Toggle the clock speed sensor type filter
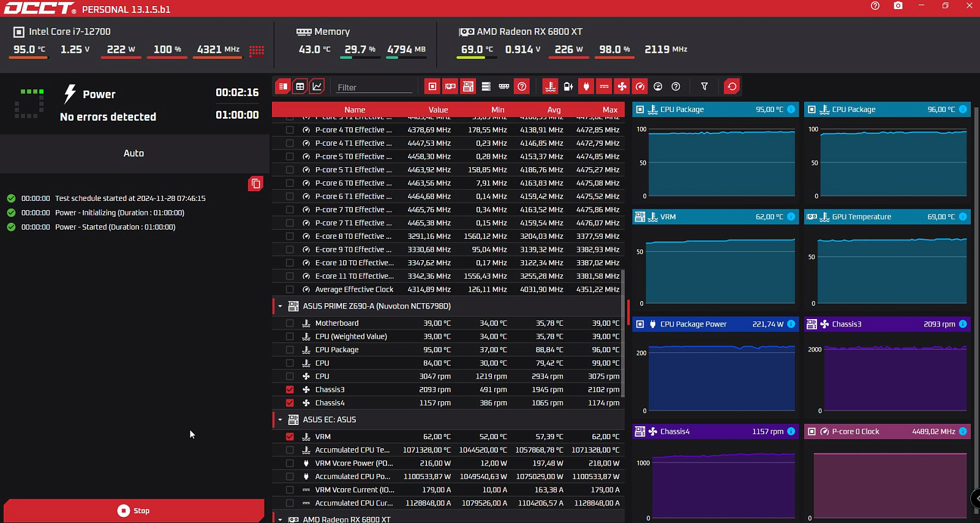980x523 pixels. tap(640, 86)
